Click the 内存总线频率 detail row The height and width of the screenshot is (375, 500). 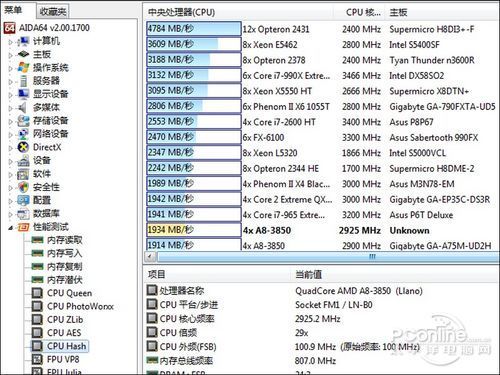pos(322,361)
